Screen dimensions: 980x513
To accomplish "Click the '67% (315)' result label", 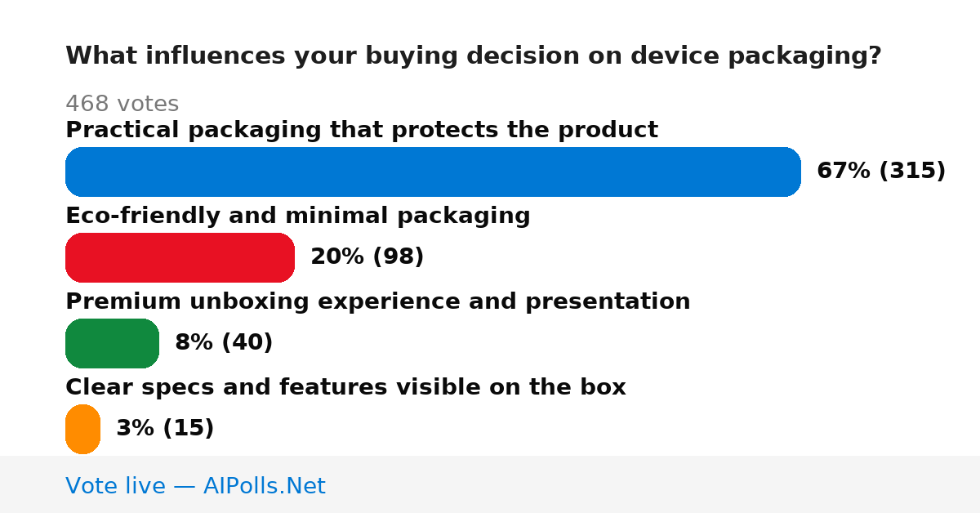I will tap(881, 171).
